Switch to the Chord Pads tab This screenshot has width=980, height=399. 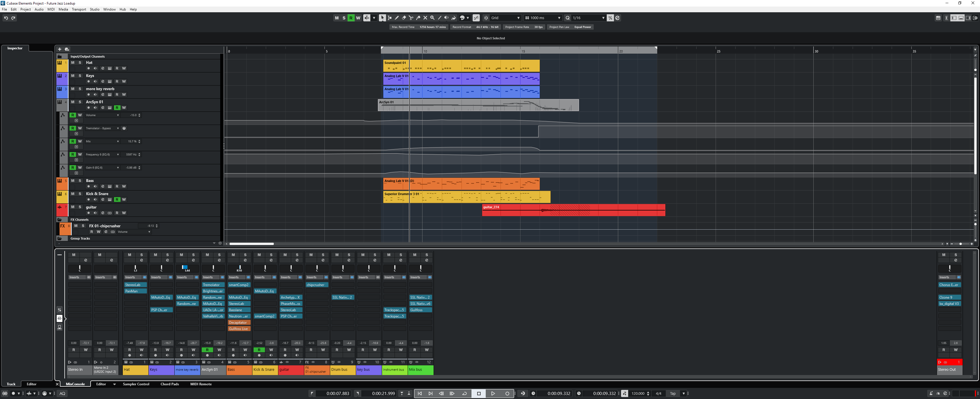click(170, 384)
